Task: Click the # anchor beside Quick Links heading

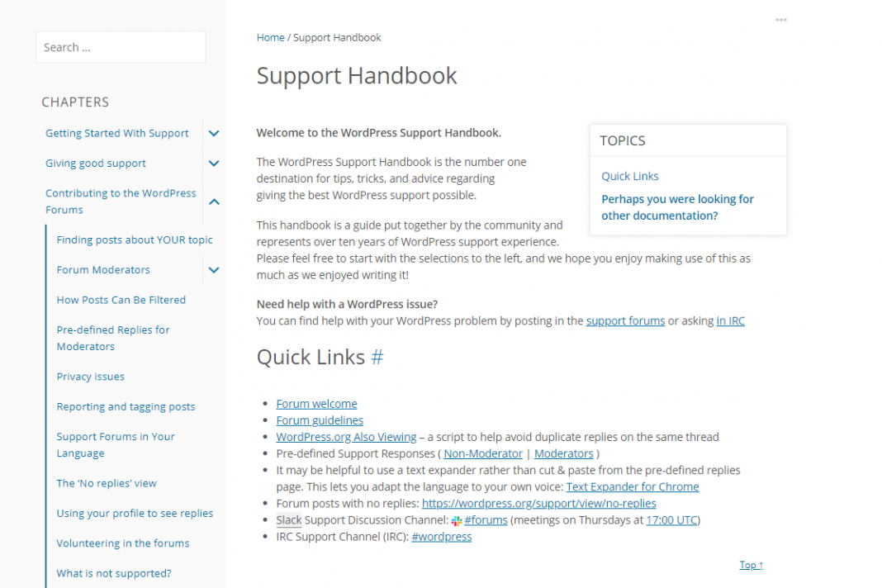Action: click(377, 358)
